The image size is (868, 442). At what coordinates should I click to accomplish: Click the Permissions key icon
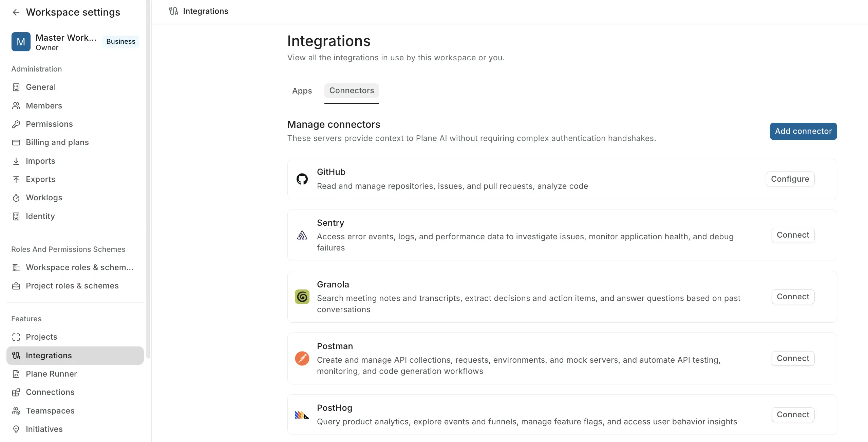pos(16,124)
